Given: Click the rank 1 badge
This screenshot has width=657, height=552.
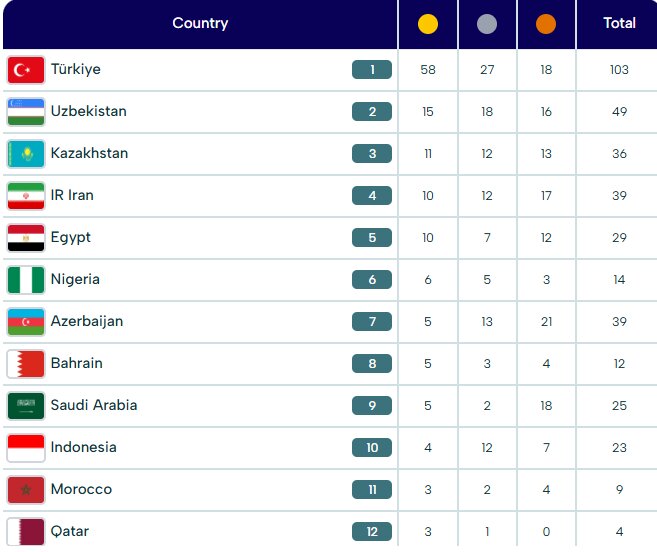Looking at the screenshot, I should pyautogui.click(x=372, y=70).
